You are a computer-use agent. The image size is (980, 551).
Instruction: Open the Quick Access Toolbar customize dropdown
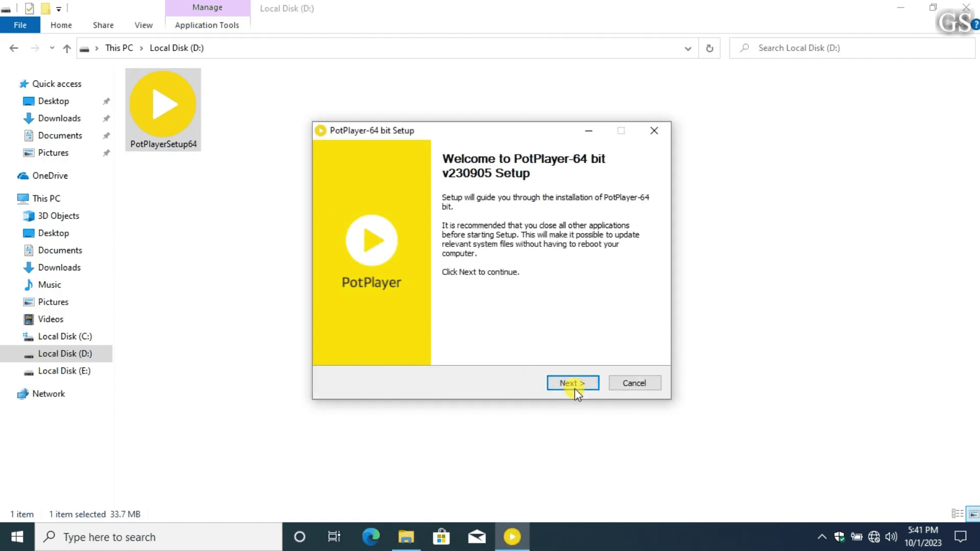(59, 9)
